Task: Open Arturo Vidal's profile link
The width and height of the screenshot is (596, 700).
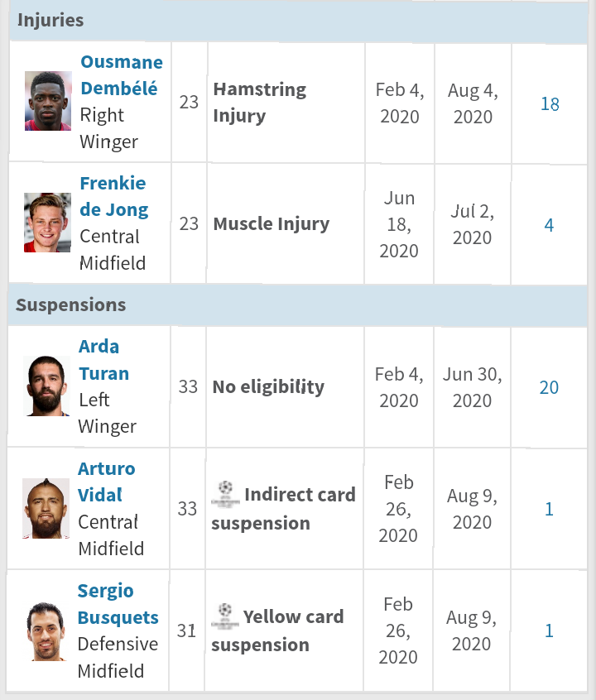Action: (106, 482)
